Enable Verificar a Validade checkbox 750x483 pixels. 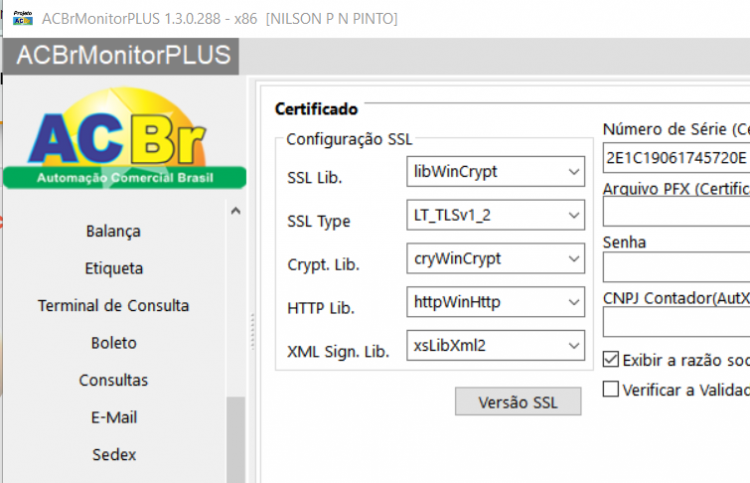click(611, 389)
